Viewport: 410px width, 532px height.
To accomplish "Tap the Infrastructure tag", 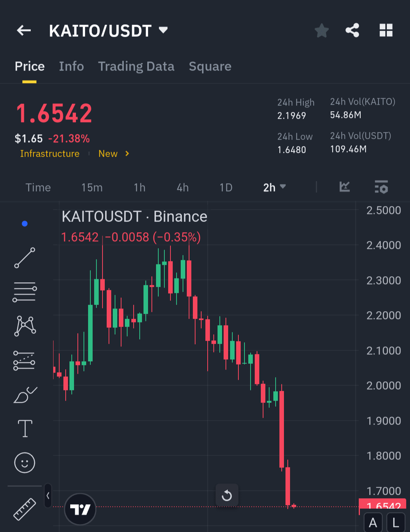I will pyautogui.click(x=50, y=154).
